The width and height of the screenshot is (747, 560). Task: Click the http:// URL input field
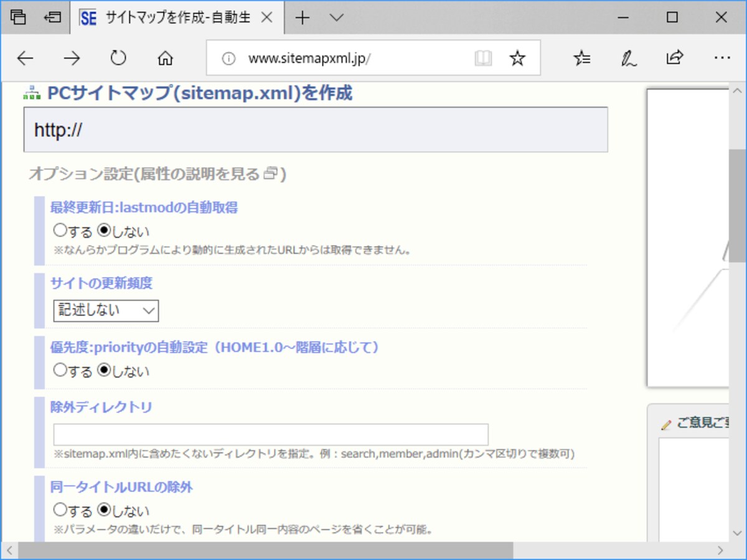316,130
